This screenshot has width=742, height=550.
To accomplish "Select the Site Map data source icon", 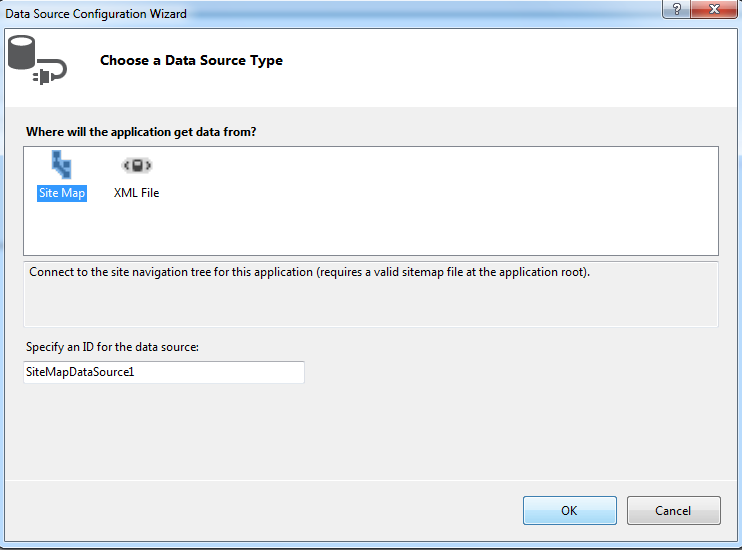I will pyautogui.click(x=62, y=166).
